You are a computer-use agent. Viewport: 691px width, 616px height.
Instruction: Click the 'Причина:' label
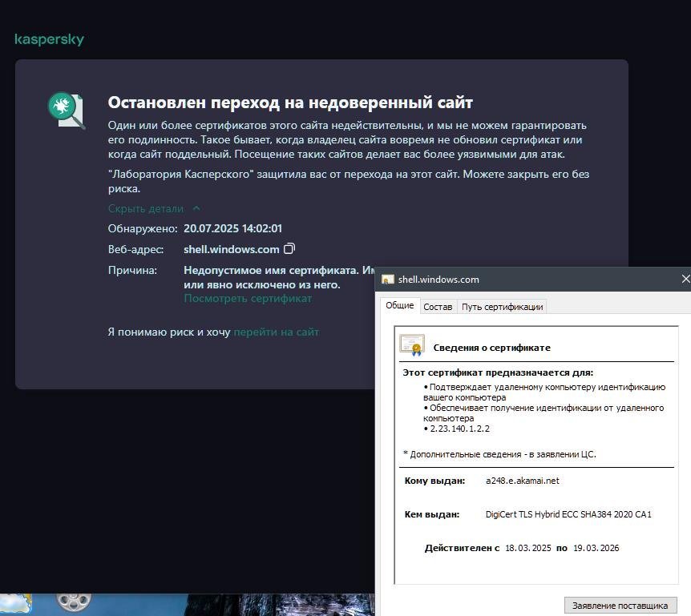pos(132,270)
